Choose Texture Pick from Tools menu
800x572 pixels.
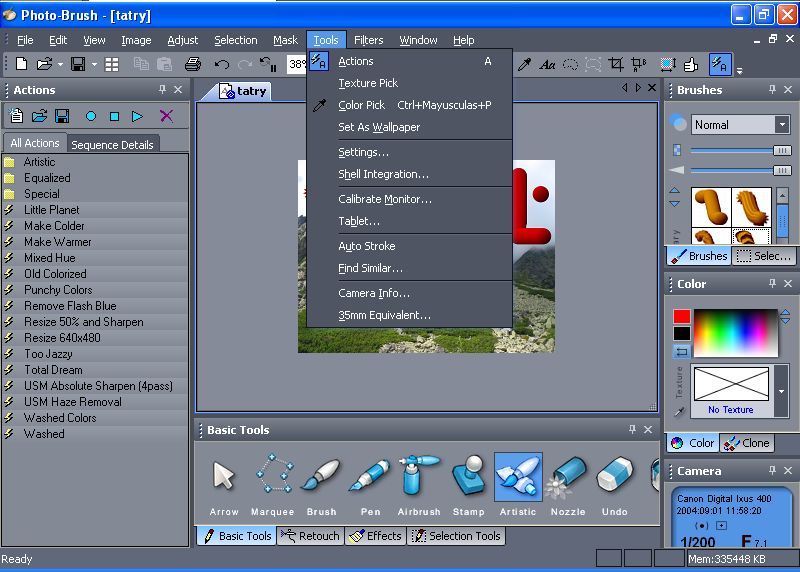click(x=368, y=83)
